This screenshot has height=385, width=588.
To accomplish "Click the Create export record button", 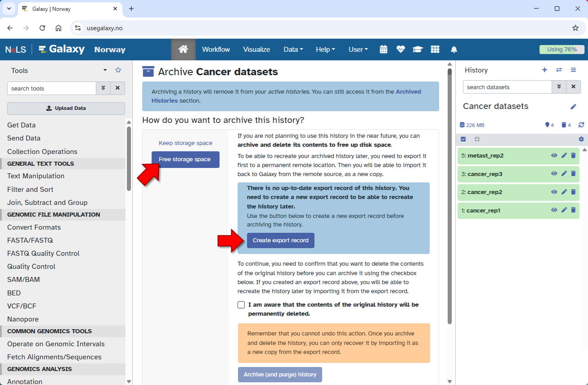I will point(280,240).
